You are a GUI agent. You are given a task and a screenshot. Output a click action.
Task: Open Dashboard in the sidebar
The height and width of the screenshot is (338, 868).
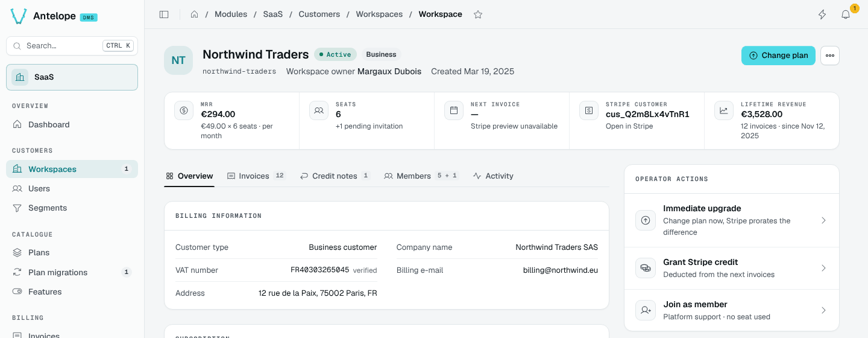point(72,124)
